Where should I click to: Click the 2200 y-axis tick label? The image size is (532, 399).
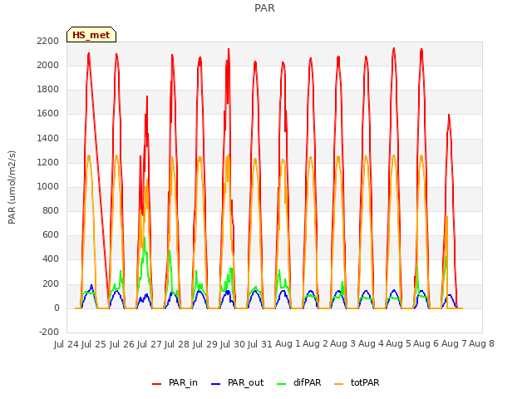[48, 41]
